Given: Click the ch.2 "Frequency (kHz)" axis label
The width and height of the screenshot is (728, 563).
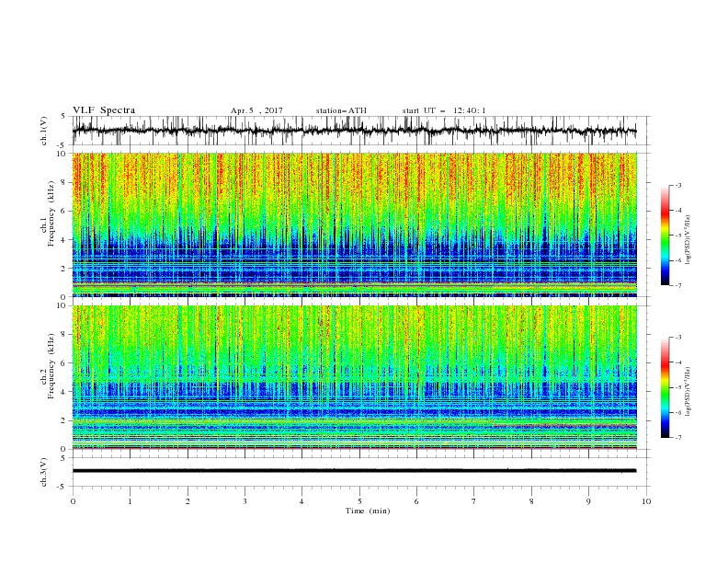Looking at the screenshot, I should [x=51, y=365].
